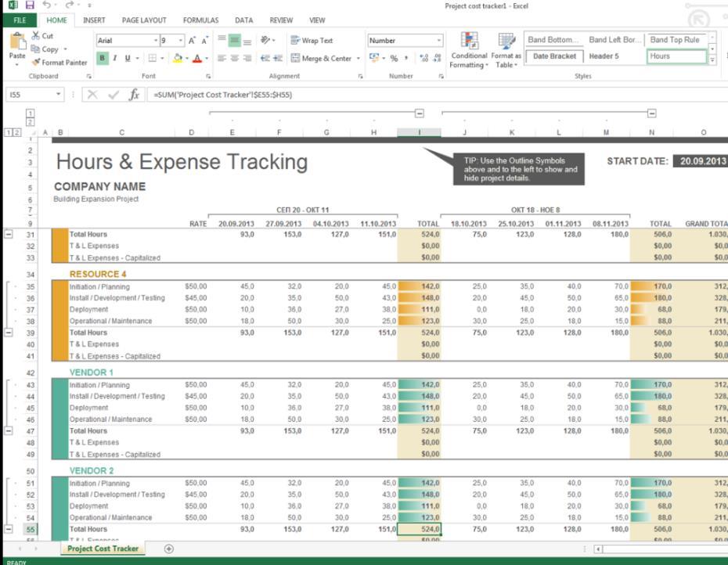Screen dimensions: 728x565
Task: Click the Save icon in the title bar
Action: point(30,5)
